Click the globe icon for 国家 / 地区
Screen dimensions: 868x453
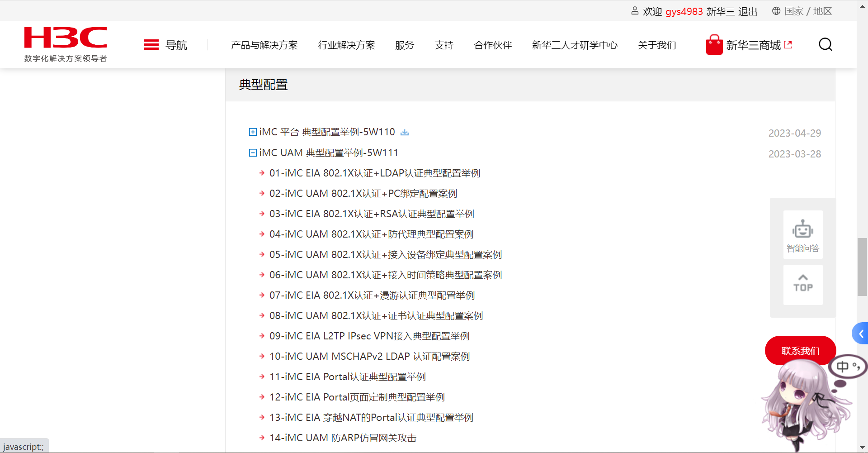(776, 11)
